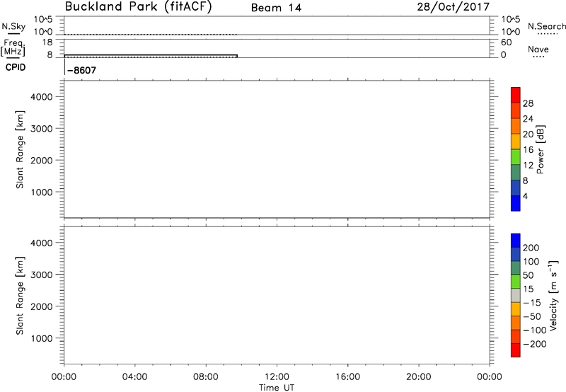The width and height of the screenshot is (566, 392).
Task: Click the 28/Oct/2017 date label
Action: (453, 7)
